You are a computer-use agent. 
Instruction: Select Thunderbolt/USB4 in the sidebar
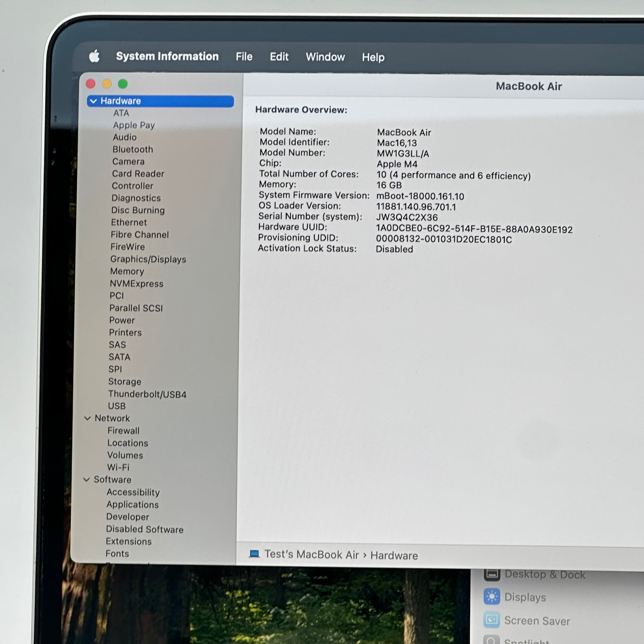click(147, 394)
